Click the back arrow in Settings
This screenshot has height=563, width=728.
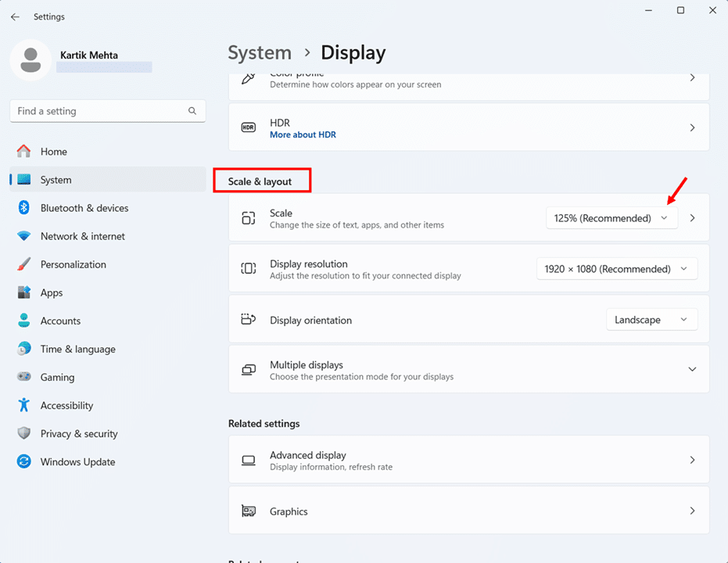pyautogui.click(x=16, y=16)
